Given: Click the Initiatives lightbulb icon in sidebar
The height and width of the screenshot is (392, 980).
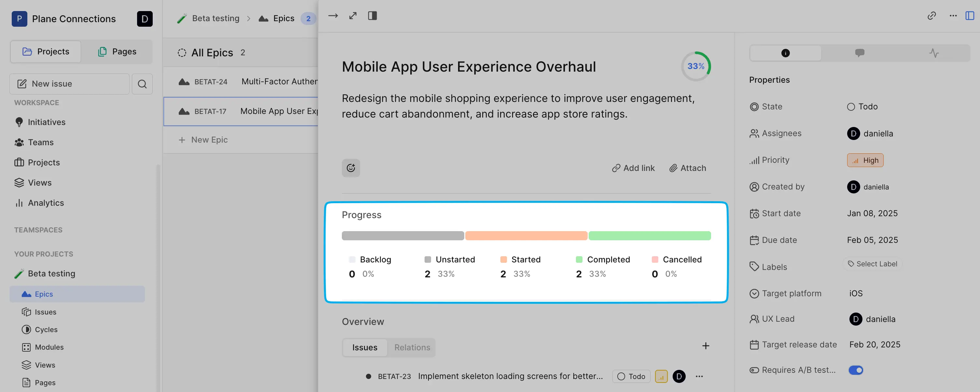Looking at the screenshot, I should 19,122.
